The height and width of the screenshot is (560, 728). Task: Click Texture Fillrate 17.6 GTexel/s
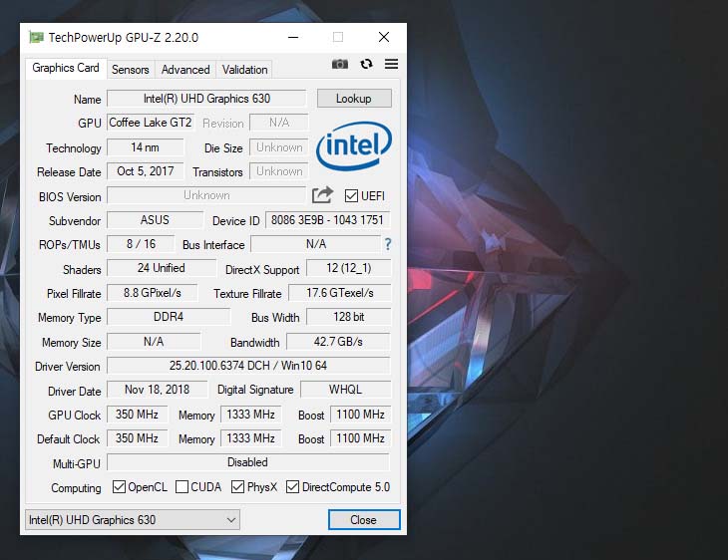[x=340, y=293]
